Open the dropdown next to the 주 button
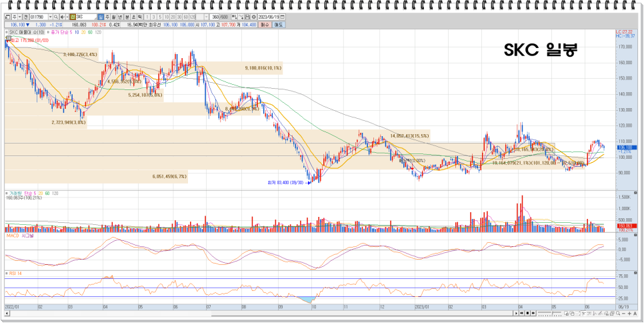644x323 pixels. (20, 17)
